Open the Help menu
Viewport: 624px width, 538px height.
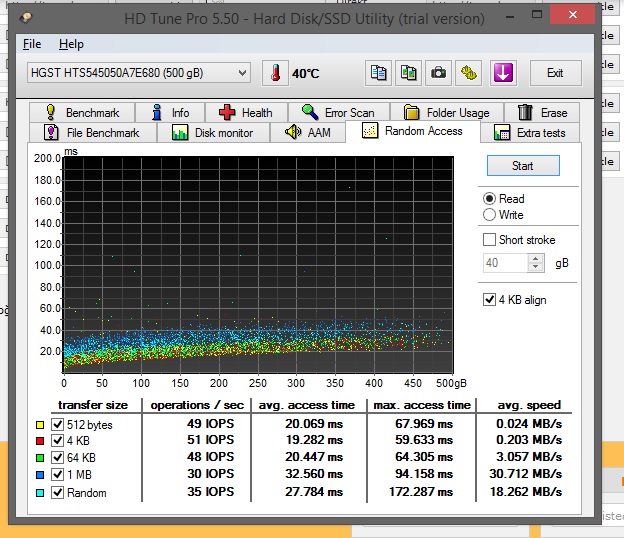[x=71, y=44]
